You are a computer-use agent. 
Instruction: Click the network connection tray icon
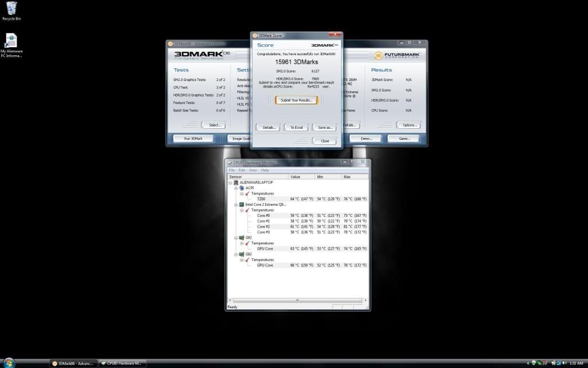(x=559, y=363)
